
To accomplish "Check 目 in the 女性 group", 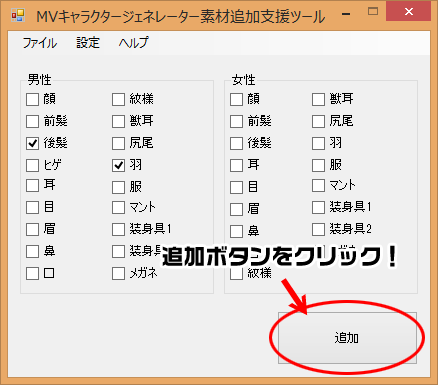I will 236,187.
